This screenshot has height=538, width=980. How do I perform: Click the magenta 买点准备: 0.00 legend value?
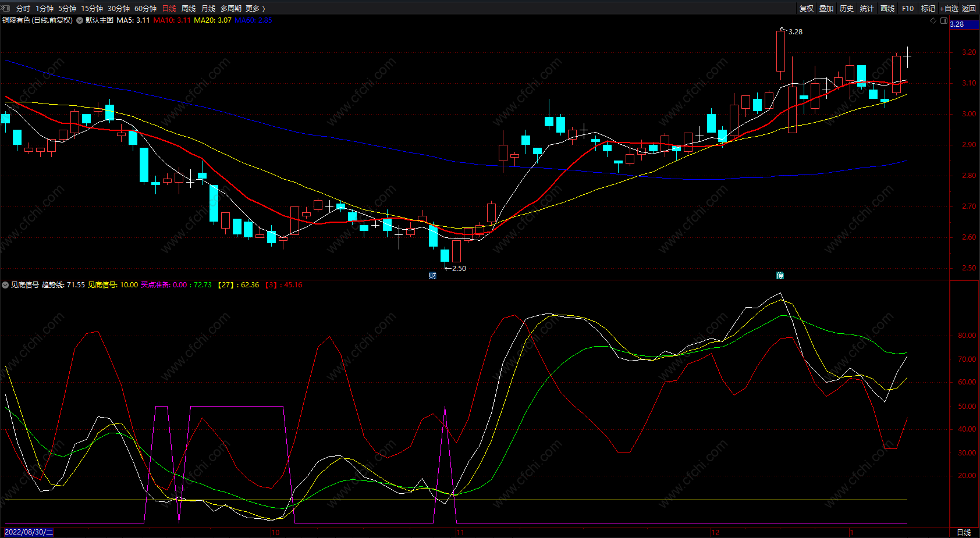click(x=164, y=285)
